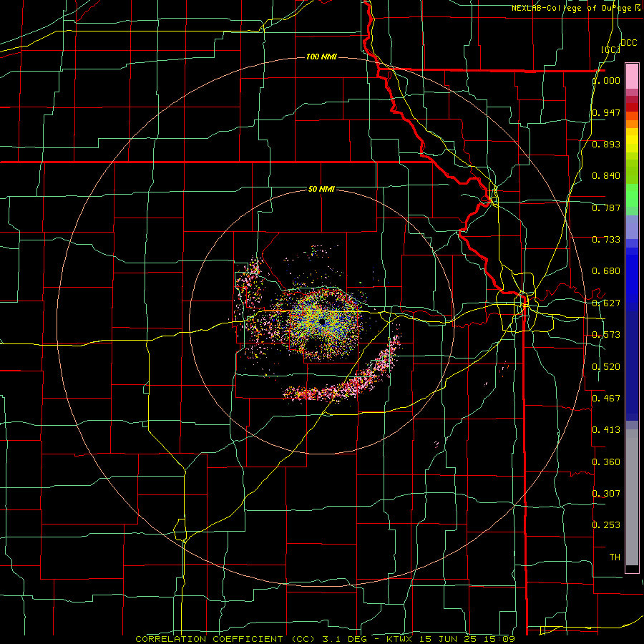Click the 0.520 value on the scale
The width and height of the screenshot is (644, 644).
pos(606,366)
